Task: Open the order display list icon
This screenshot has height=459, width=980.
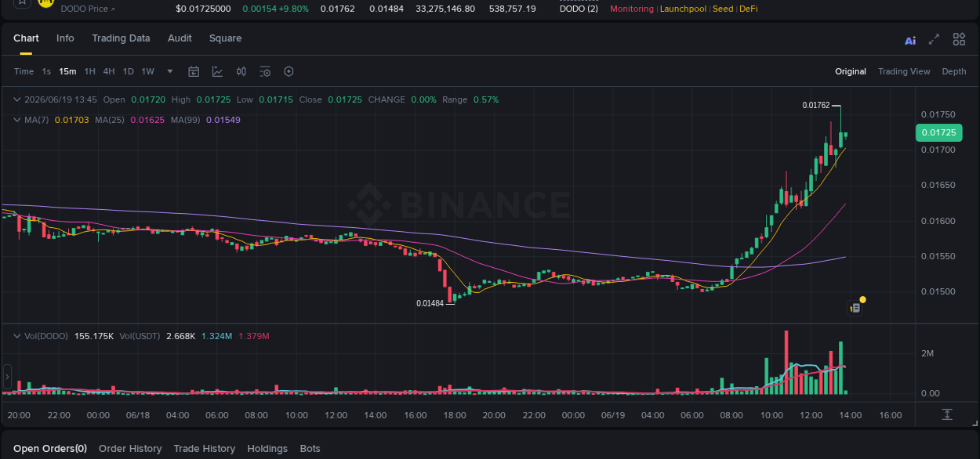Action: [x=265, y=71]
